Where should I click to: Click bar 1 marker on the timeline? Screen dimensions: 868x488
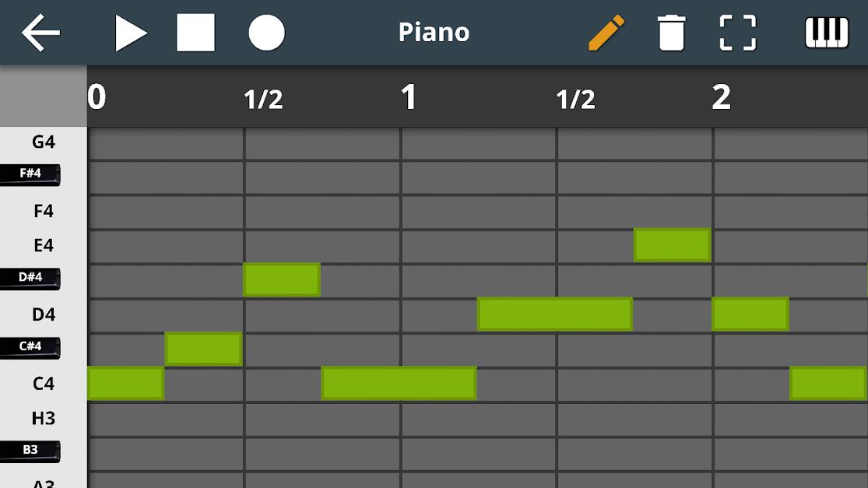[x=409, y=97]
